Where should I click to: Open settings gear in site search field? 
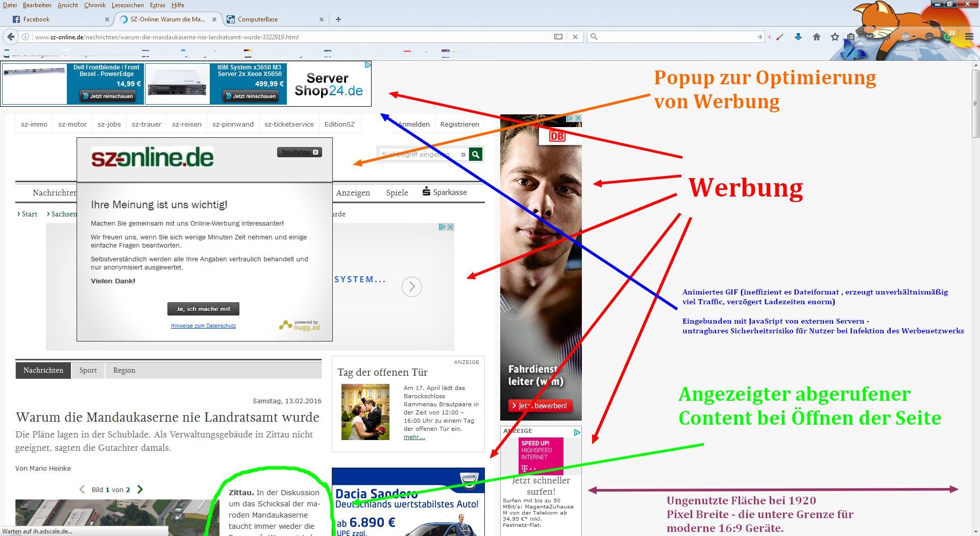pos(463,154)
